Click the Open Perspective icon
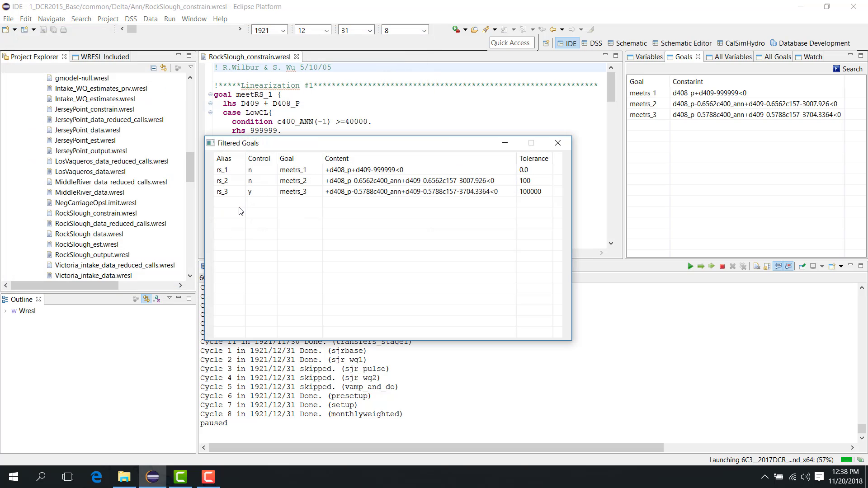The image size is (868, 488). 546,43
